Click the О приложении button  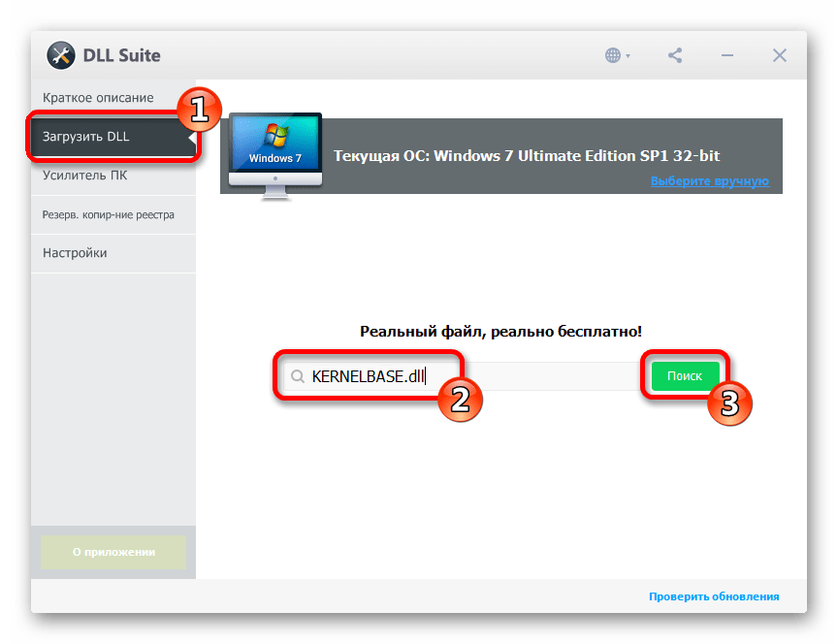pyautogui.click(x=113, y=552)
